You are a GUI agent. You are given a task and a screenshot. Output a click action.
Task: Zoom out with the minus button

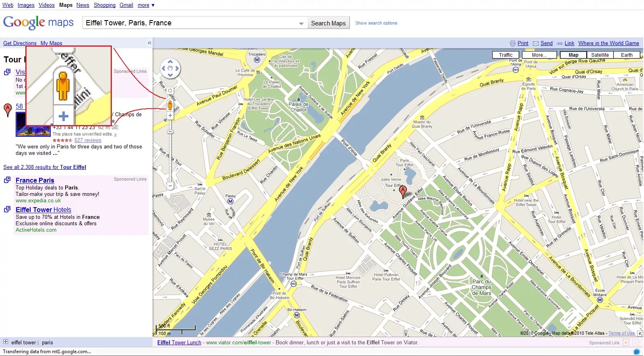click(x=170, y=186)
